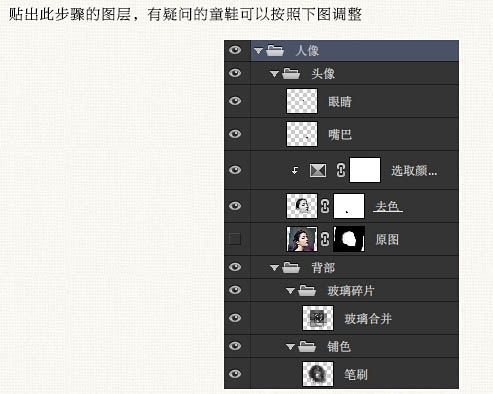This screenshot has height=394, width=493.
Task: Click the clipping mask arrow on 选取颜色 layer
Action: point(295,171)
